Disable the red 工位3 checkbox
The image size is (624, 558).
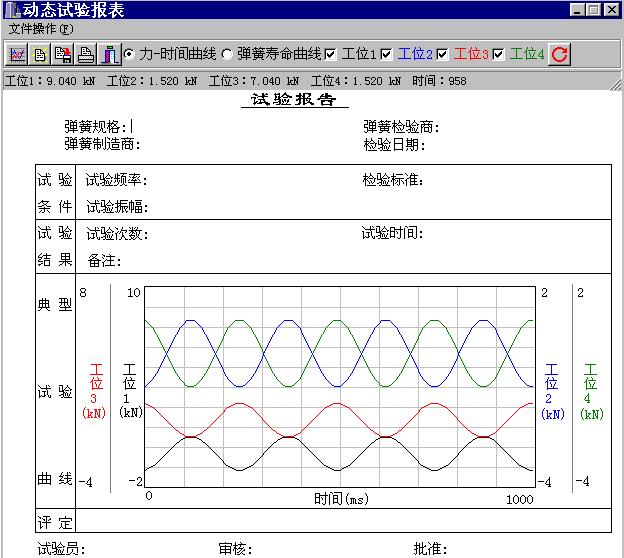[442, 54]
